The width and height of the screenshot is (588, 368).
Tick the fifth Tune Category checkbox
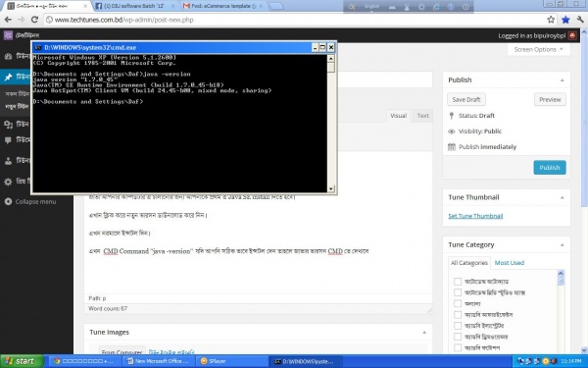point(458,326)
